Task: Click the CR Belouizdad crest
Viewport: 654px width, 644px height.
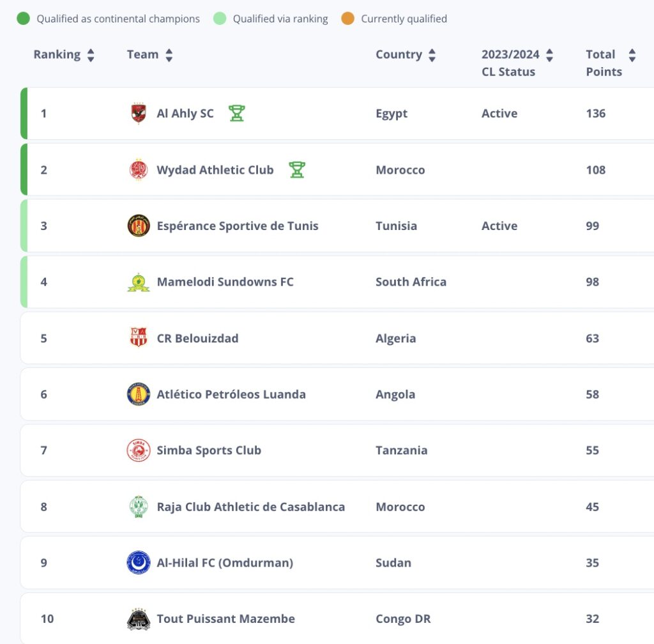Action: [138, 338]
